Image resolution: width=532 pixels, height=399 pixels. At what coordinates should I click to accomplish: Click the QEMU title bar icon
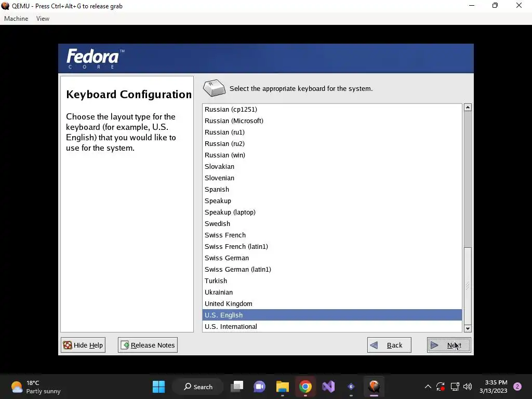point(5,6)
